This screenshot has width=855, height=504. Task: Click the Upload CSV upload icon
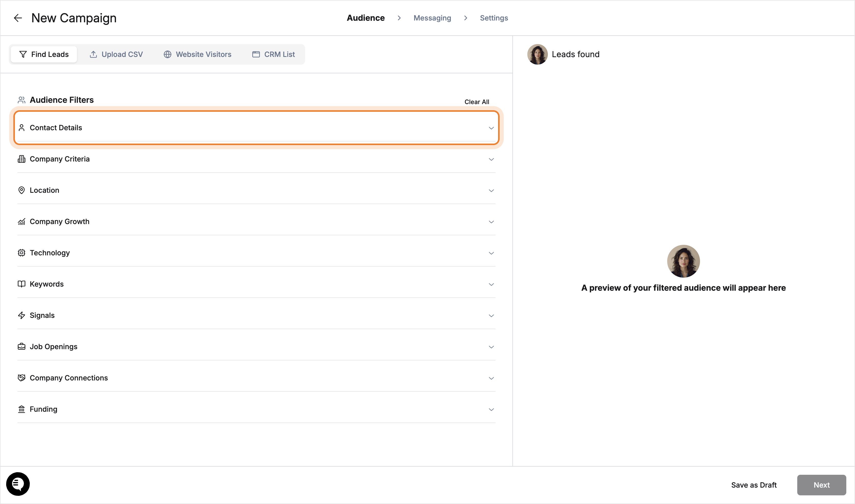pyautogui.click(x=93, y=54)
